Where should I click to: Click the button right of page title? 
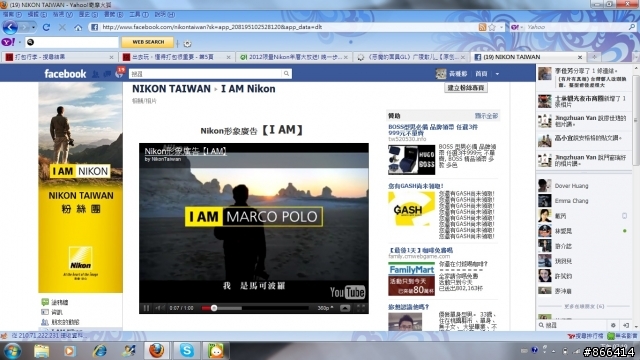tap(466, 88)
